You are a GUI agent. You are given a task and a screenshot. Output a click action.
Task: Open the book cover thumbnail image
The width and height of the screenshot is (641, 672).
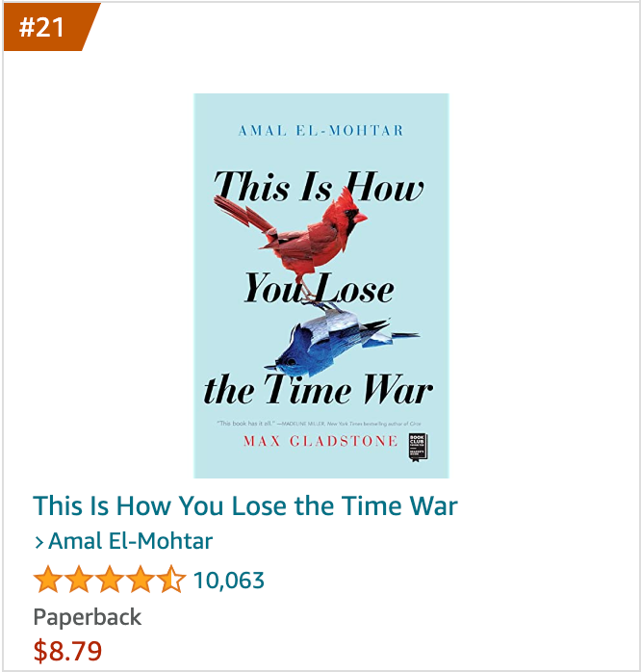[x=320, y=285]
